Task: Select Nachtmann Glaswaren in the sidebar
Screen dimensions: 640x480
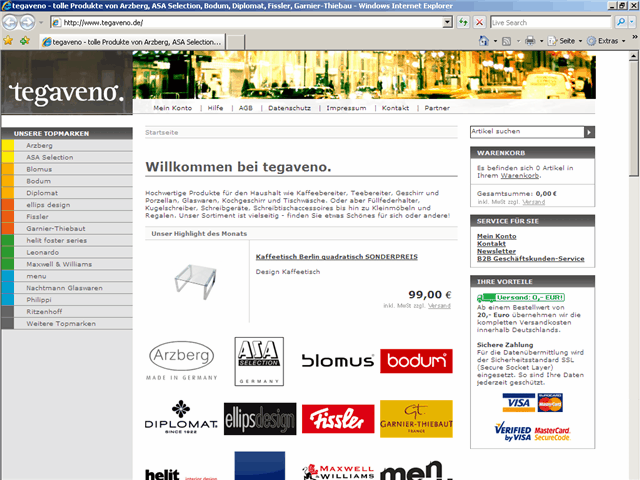Action: 67,288
